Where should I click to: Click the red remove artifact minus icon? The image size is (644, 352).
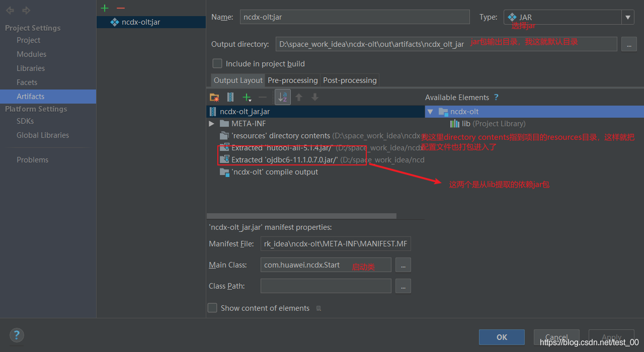point(120,8)
